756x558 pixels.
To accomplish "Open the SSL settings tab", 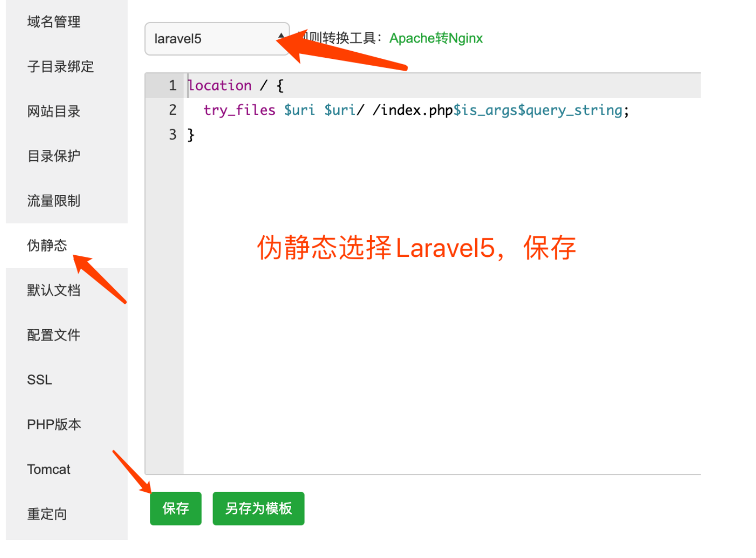I will pyautogui.click(x=40, y=380).
